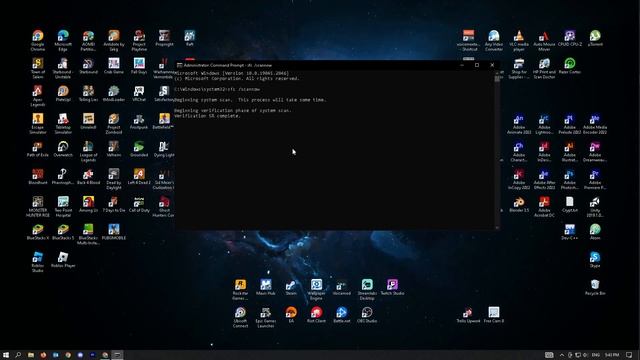Select the Rockstar Games Launcher desktop icon

coord(240,289)
